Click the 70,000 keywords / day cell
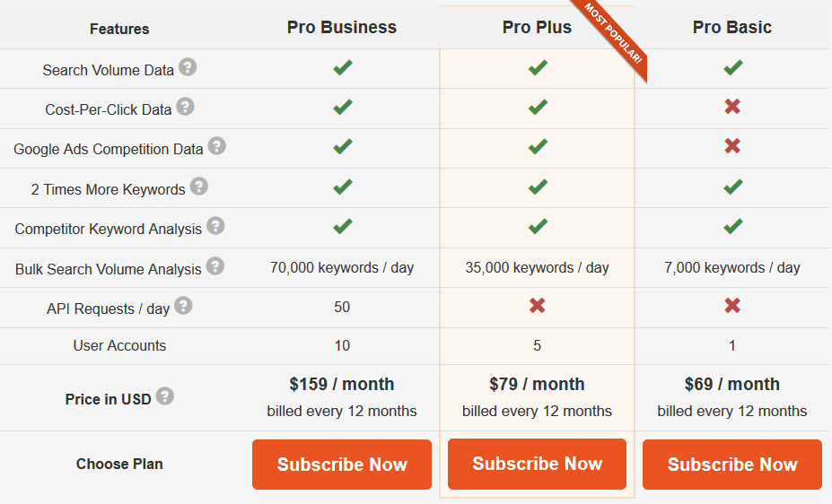 click(342, 267)
